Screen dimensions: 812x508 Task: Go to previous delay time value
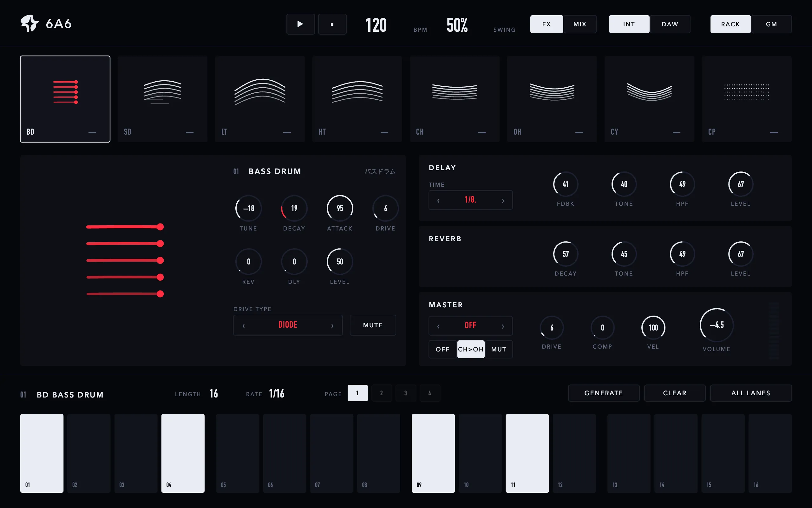[x=438, y=201]
